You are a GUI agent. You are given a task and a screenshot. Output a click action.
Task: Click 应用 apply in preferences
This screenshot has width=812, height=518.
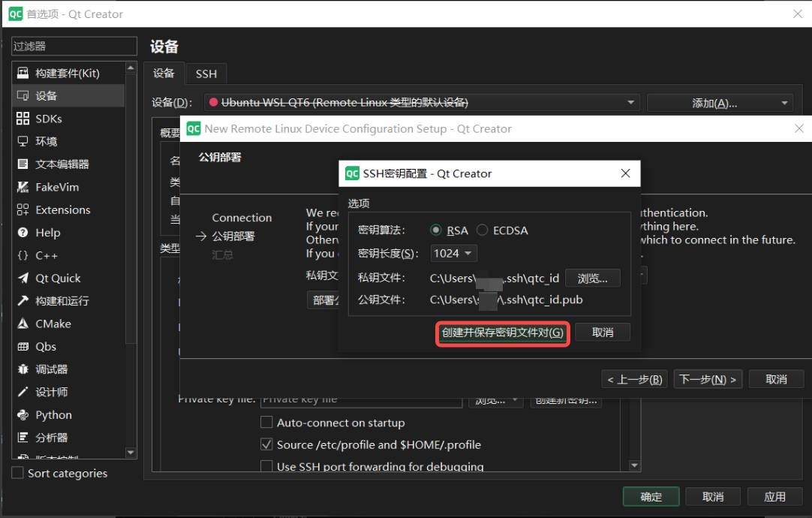(x=775, y=497)
